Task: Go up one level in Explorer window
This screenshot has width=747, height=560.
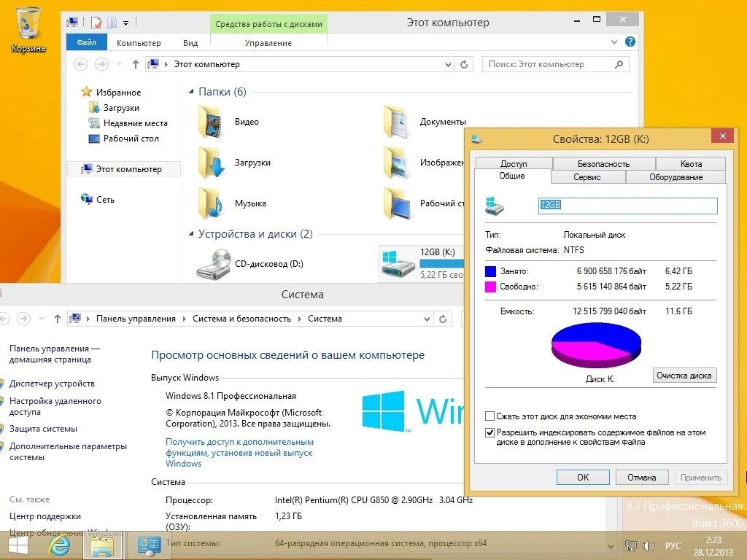Action: click(135, 64)
